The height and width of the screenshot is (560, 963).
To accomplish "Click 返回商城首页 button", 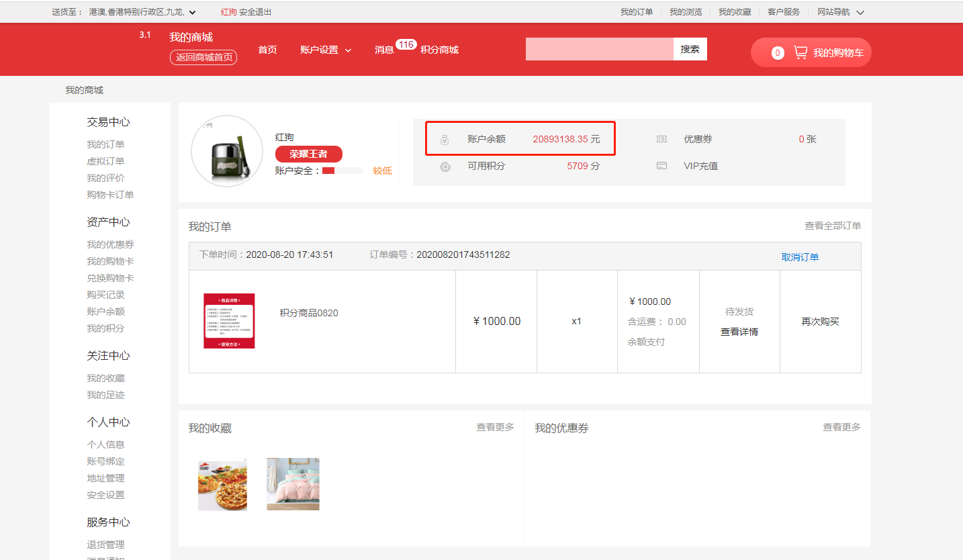I will tap(203, 58).
